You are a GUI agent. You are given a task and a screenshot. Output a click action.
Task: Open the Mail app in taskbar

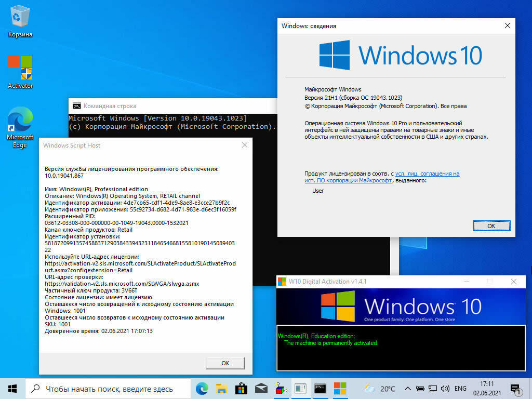[x=261, y=388]
